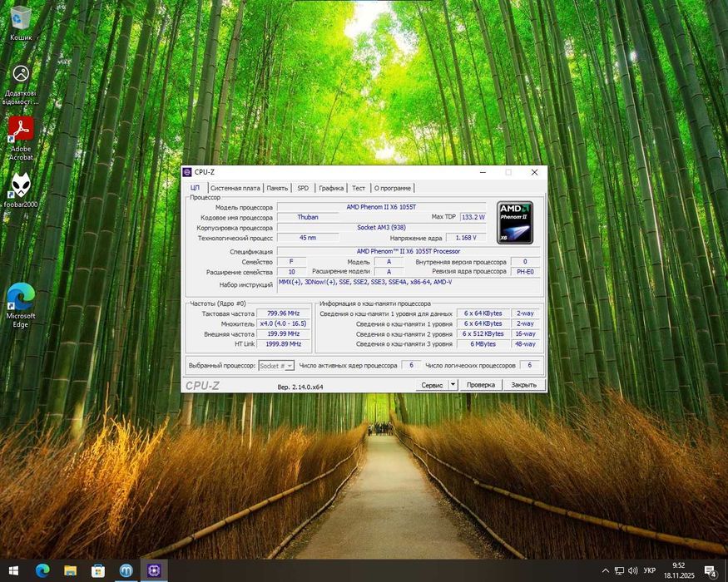
Task: Click the AMD Phenom II X6 1055T model field
Action: tap(381, 207)
